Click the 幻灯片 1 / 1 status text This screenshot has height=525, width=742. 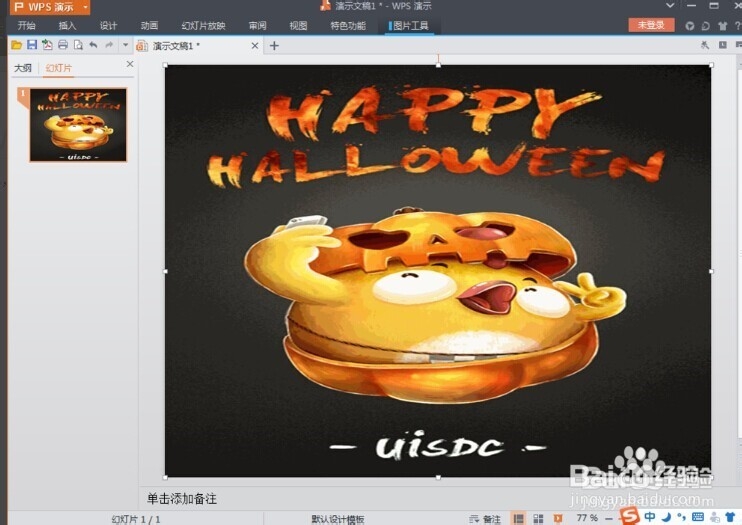[x=136, y=519]
